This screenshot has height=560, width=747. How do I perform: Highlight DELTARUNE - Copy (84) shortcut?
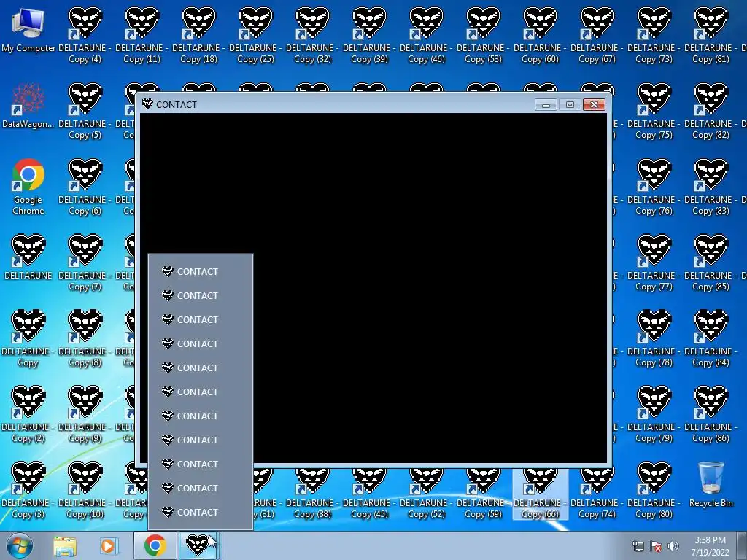pos(711,338)
